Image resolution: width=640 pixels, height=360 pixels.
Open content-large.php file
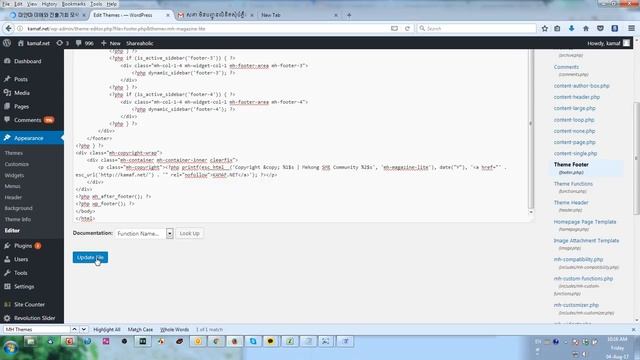[575, 108]
